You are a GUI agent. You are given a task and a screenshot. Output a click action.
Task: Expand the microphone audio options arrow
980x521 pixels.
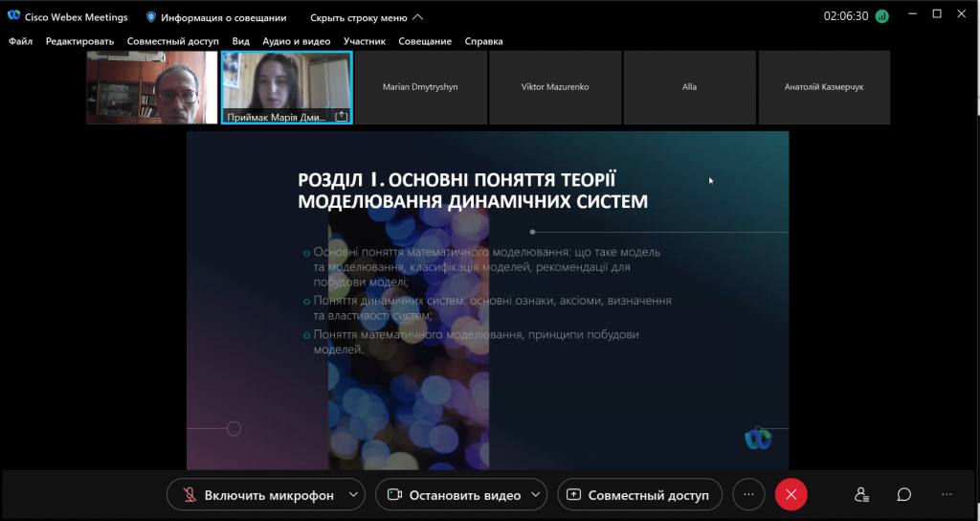[353, 495]
